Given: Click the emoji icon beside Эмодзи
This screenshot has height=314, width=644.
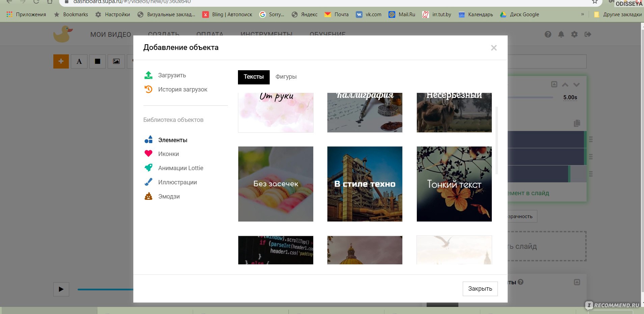Looking at the screenshot, I should pyautogui.click(x=149, y=196).
